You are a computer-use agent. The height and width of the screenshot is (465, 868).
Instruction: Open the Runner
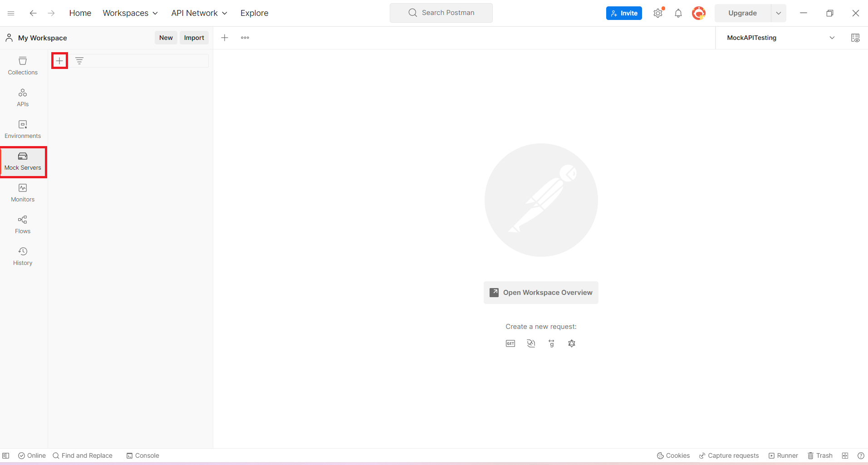click(x=783, y=455)
